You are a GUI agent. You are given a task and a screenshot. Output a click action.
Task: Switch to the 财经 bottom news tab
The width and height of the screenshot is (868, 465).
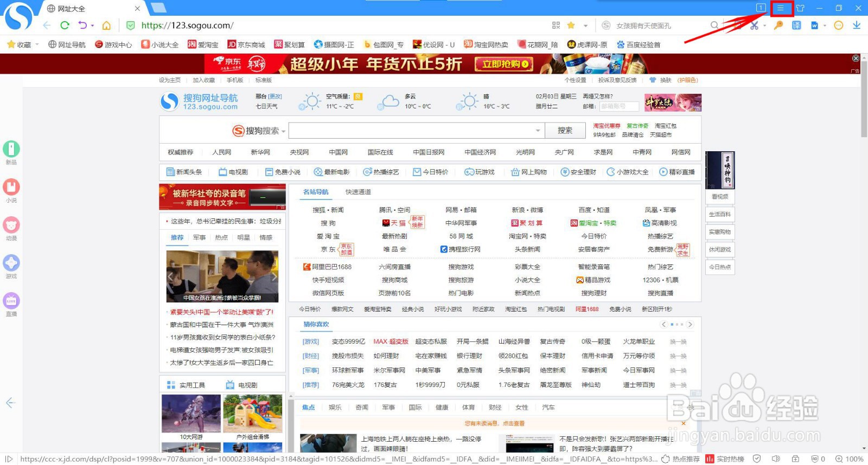(x=495, y=407)
